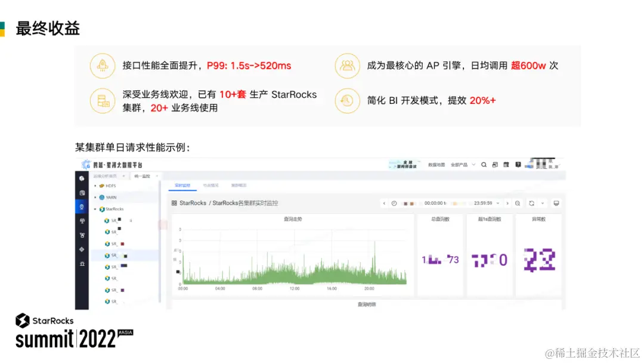Click the banner image left of 数据地图
This screenshot has width=644, height=363.
tap(404, 165)
